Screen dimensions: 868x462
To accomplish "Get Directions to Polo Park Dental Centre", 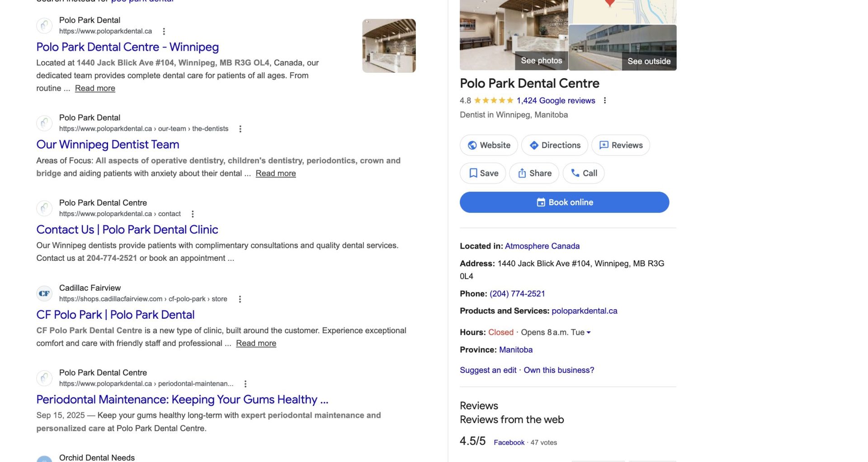I will (555, 145).
